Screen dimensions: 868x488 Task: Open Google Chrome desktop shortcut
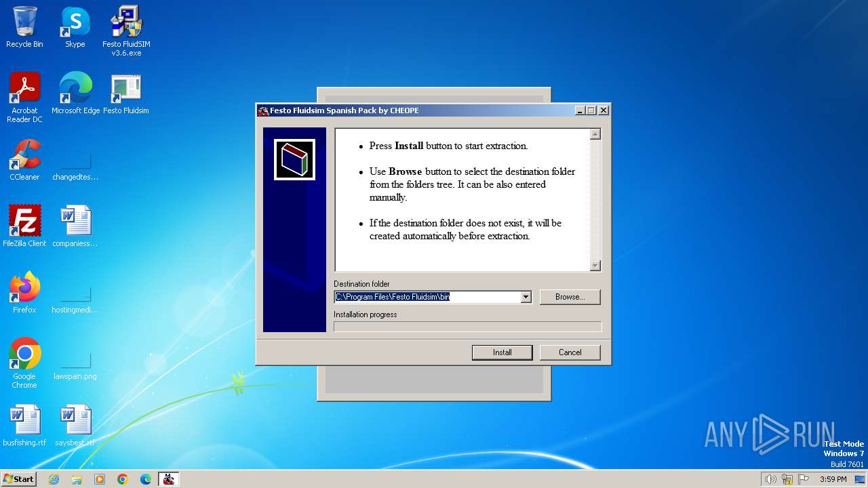(x=24, y=363)
